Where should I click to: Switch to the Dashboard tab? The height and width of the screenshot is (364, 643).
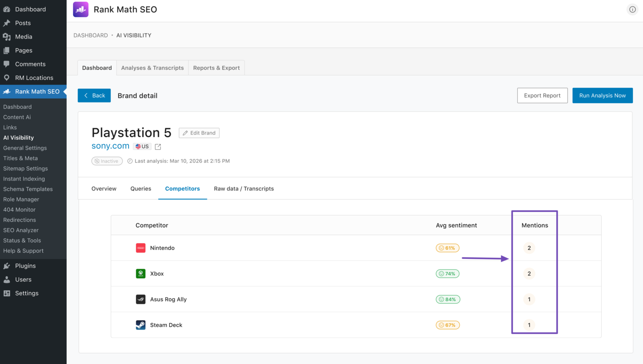[97, 68]
